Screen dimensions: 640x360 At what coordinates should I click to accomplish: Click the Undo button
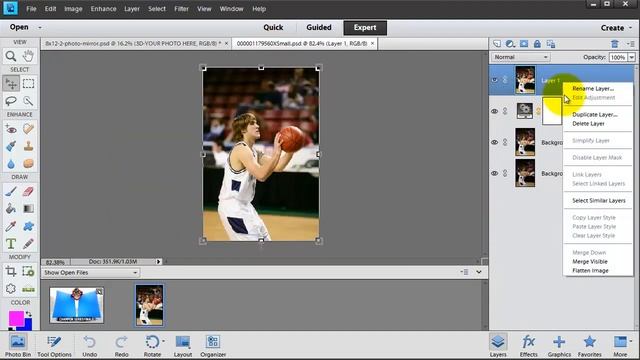[89, 346]
